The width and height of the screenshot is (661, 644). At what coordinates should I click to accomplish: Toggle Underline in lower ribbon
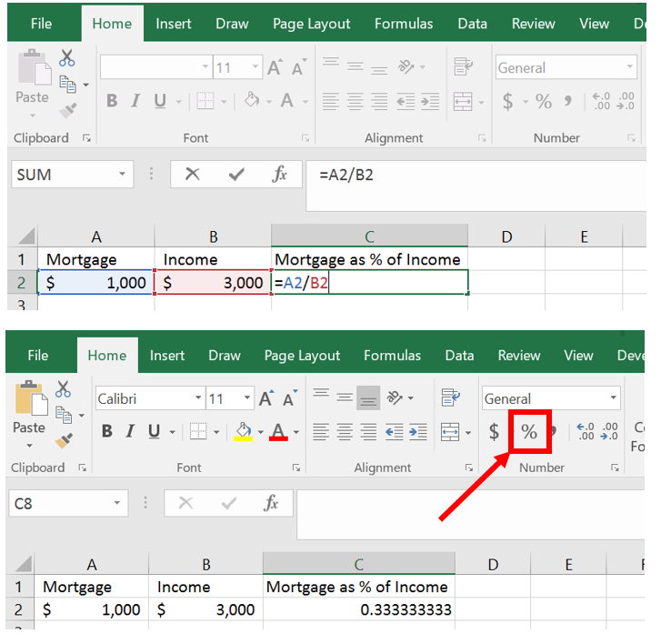pos(154,431)
